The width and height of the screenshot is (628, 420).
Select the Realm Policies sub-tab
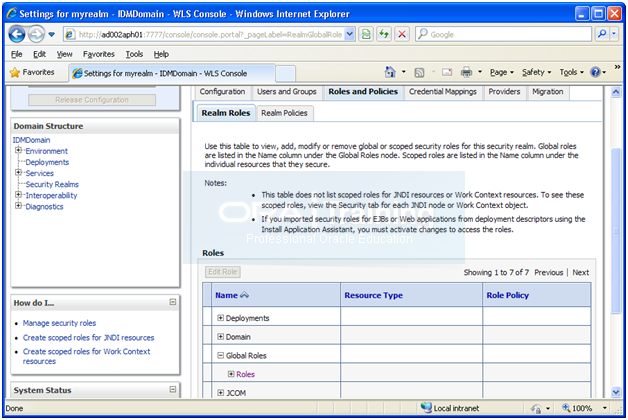(x=284, y=113)
